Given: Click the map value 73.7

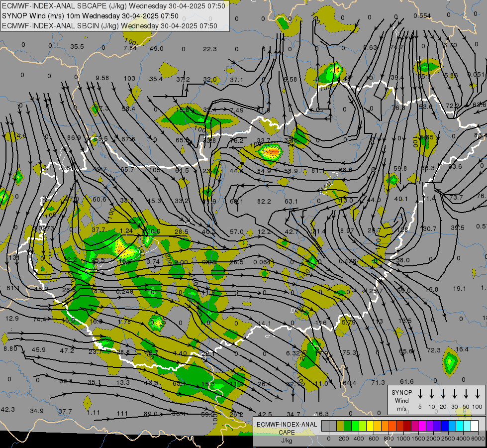Looking at the screenshot, I should [x=456, y=197].
